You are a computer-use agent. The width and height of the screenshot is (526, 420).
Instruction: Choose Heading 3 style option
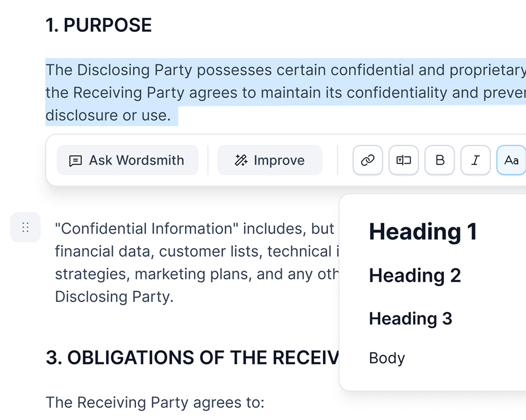tap(410, 318)
